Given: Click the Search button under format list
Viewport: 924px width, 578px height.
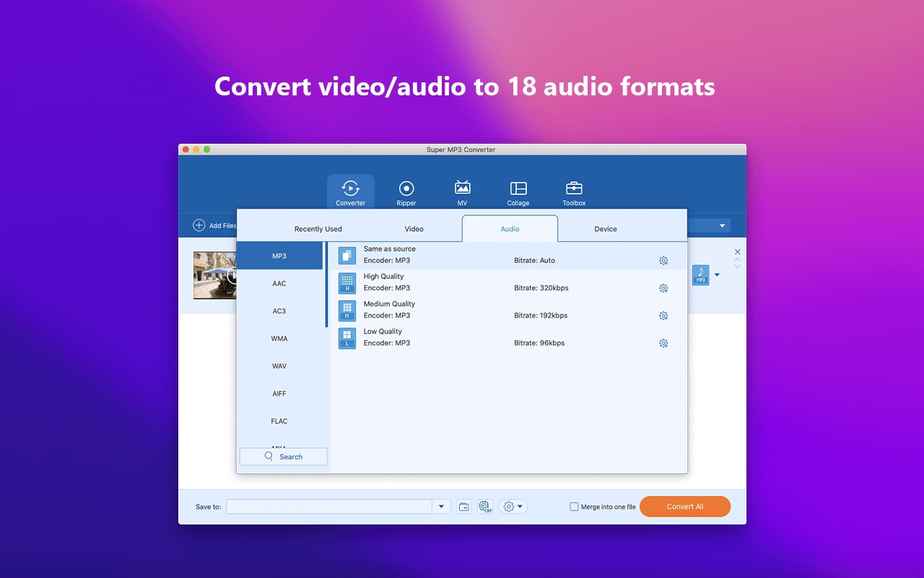Looking at the screenshot, I should [284, 457].
